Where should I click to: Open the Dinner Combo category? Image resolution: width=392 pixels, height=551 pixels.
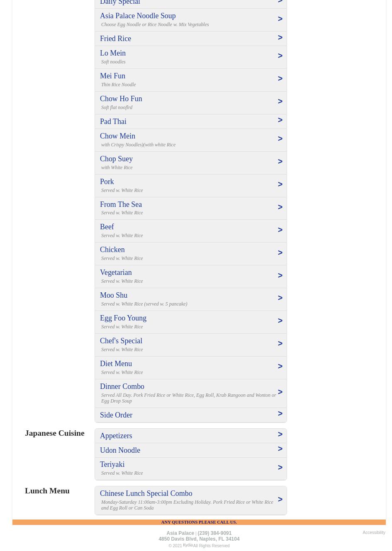pyautogui.click(x=122, y=386)
